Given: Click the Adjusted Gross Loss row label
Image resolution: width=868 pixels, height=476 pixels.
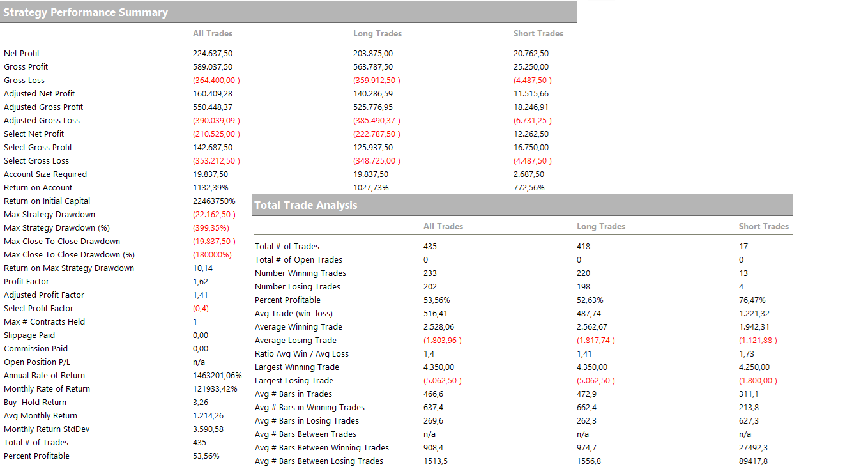Looking at the screenshot, I should pyautogui.click(x=42, y=121).
